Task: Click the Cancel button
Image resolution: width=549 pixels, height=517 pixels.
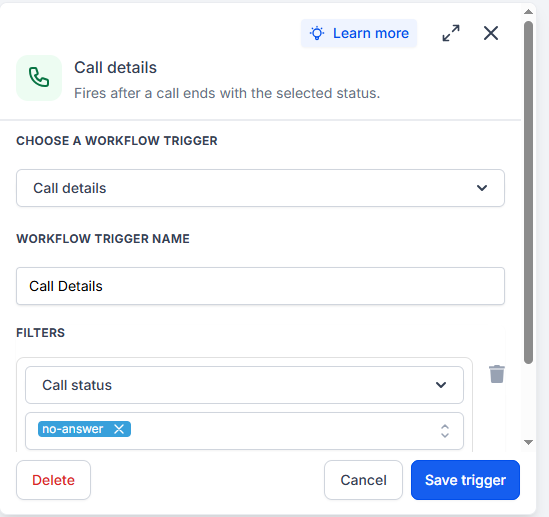Action: [363, 480]
